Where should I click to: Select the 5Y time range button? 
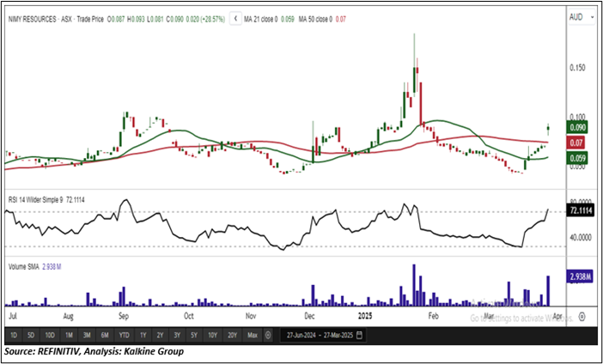point(194,335)
